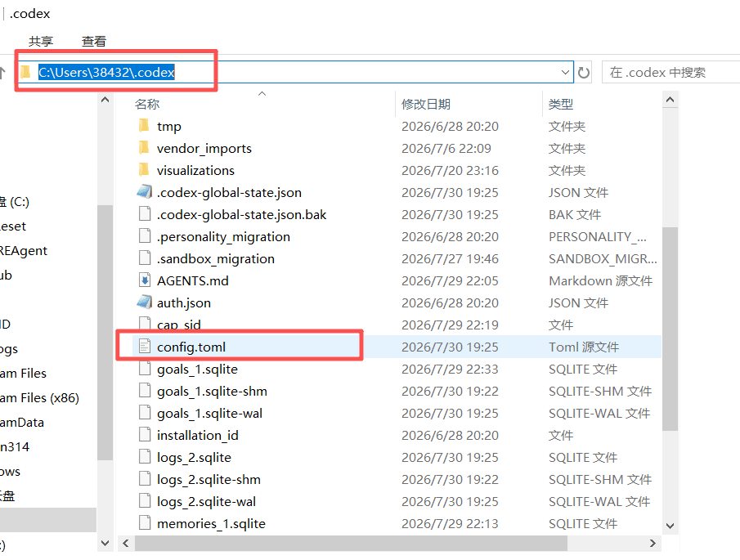The height and width of the screenshot is (560, 740).
Task: Click the navigation pane scroll down arrow
Action: pyautogui.click(x=105, y=544)
